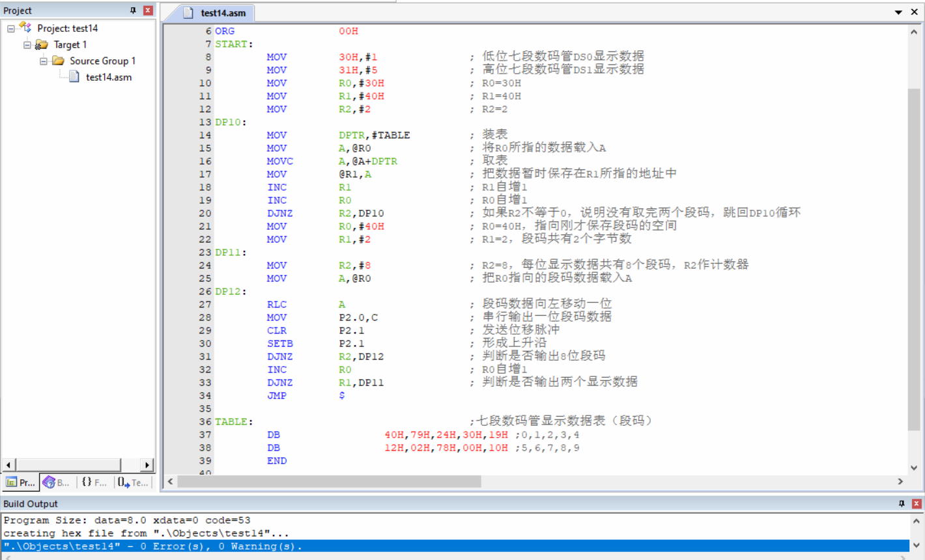Viewport: 925px width, 560px height.
Task: Click Build Output scroll up arrow
Action: (917, 520)
